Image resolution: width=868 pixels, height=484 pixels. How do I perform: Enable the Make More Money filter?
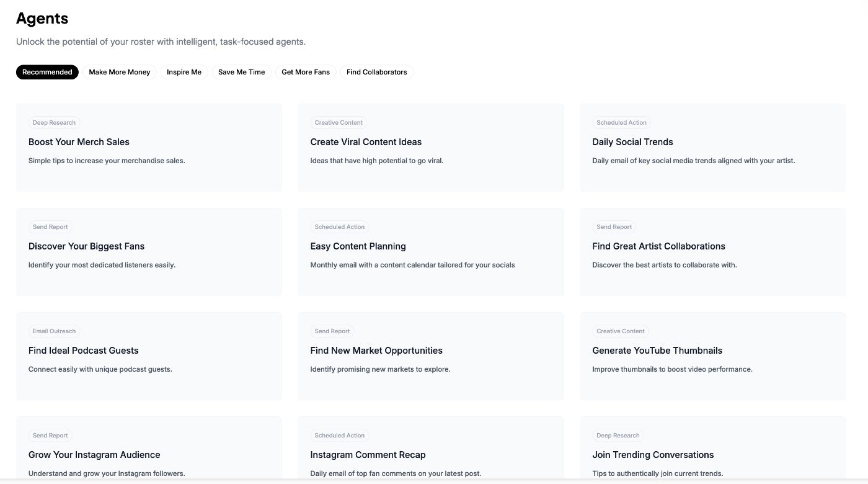tap(119, 72)
